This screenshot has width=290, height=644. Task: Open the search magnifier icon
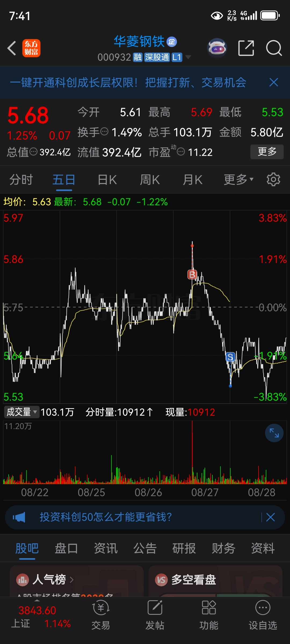pos(274,48)
